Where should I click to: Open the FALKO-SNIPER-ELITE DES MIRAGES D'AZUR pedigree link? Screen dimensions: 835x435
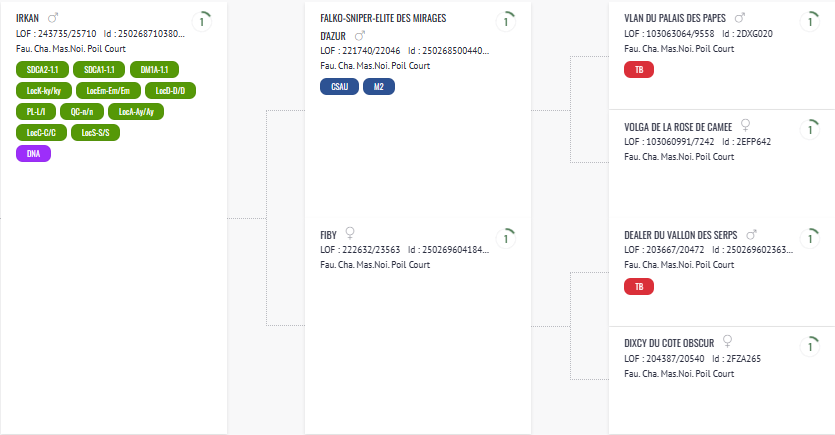[383, 27]
